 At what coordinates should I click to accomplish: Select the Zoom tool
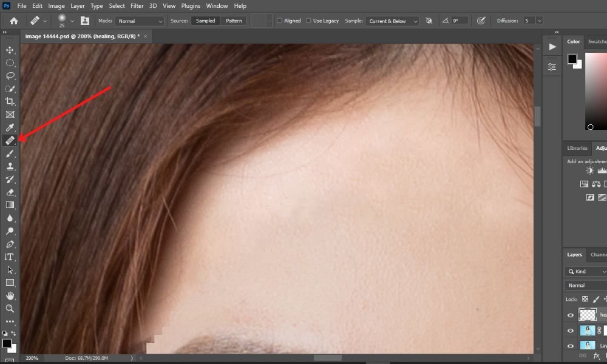(10, 308)
